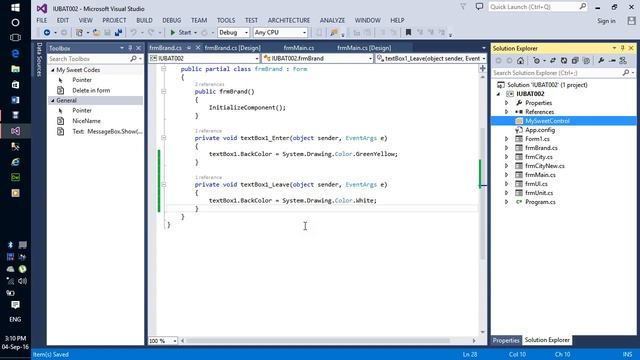
Task: Expand the Properties node in Solution Explorer
Action: click(507, 103)
